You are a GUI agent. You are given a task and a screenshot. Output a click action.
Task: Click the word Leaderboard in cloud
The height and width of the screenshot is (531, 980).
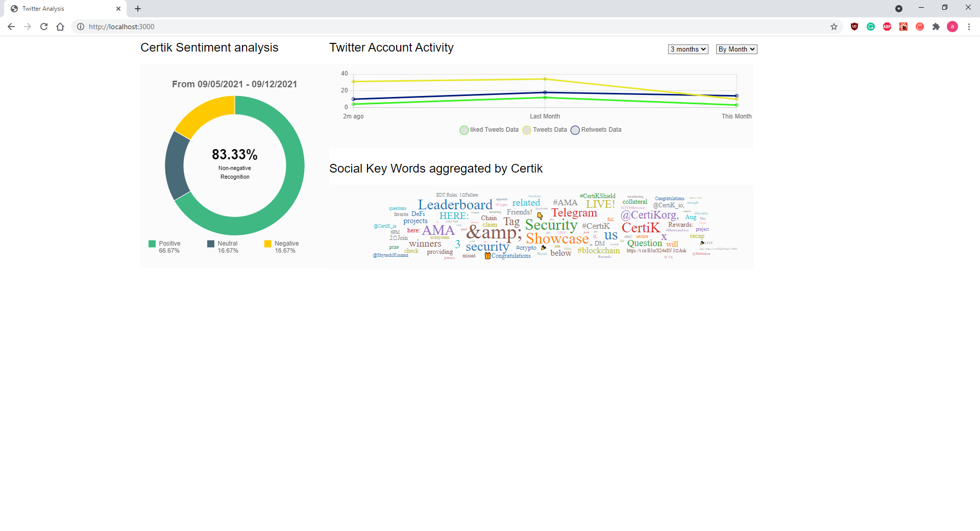click(455, 205)
